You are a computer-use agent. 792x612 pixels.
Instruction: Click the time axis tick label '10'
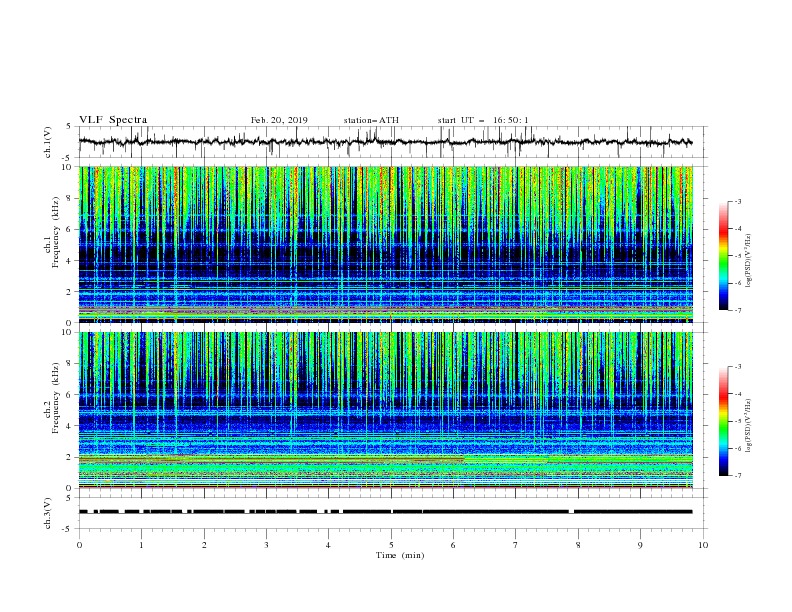pyautogui.click(x=703, y=545)
